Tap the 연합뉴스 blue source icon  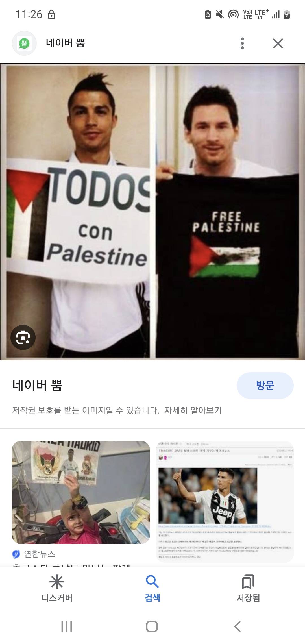point(16,554)
